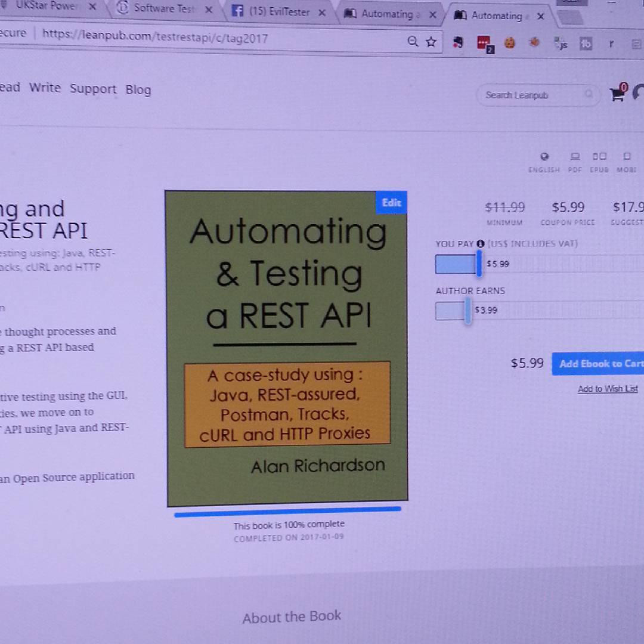This screenshot has height=644, width=644.
Task: Click the zoom magnifier icon in address bar
Action: (413, 41)
